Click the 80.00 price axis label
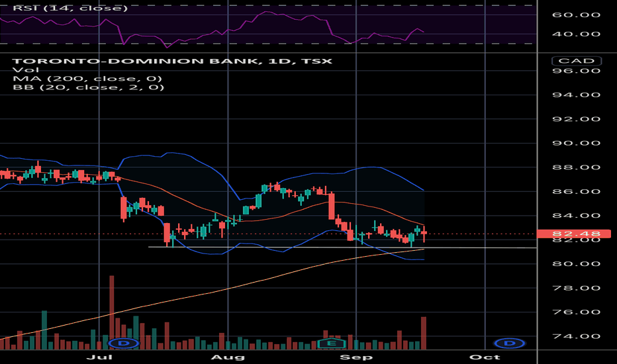617x364 pixels. click(x=577, y=263)
